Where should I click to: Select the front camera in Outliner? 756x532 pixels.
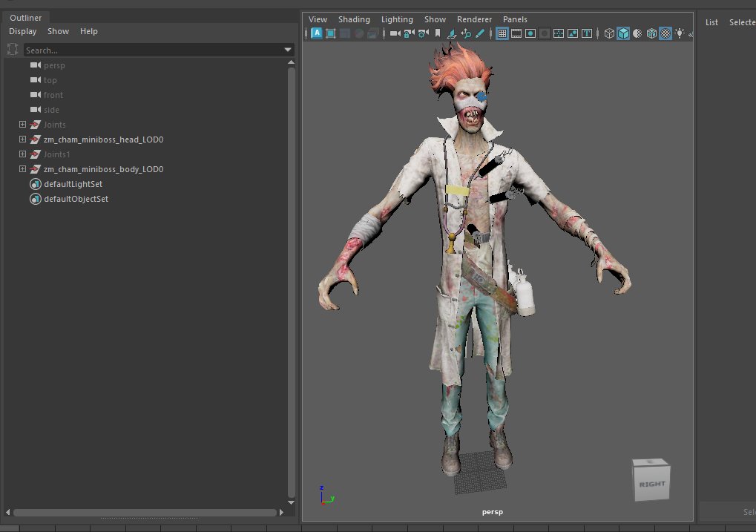click(53, 95)
